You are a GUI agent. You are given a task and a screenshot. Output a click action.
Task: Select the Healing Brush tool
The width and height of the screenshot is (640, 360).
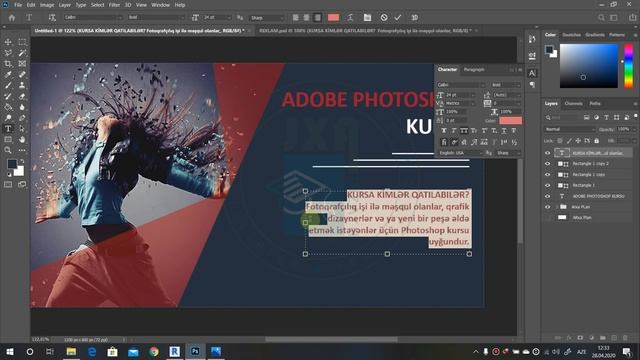click(22, 75)
